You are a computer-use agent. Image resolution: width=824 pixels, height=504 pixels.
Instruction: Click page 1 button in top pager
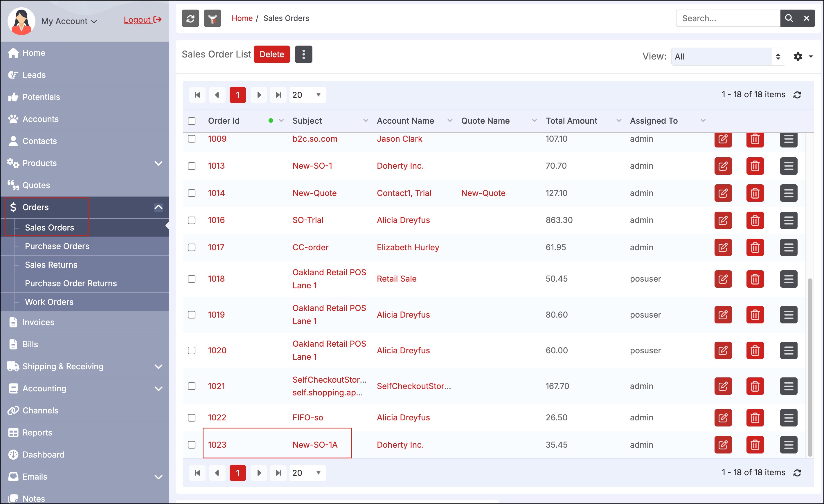click(x=238, y=95)
